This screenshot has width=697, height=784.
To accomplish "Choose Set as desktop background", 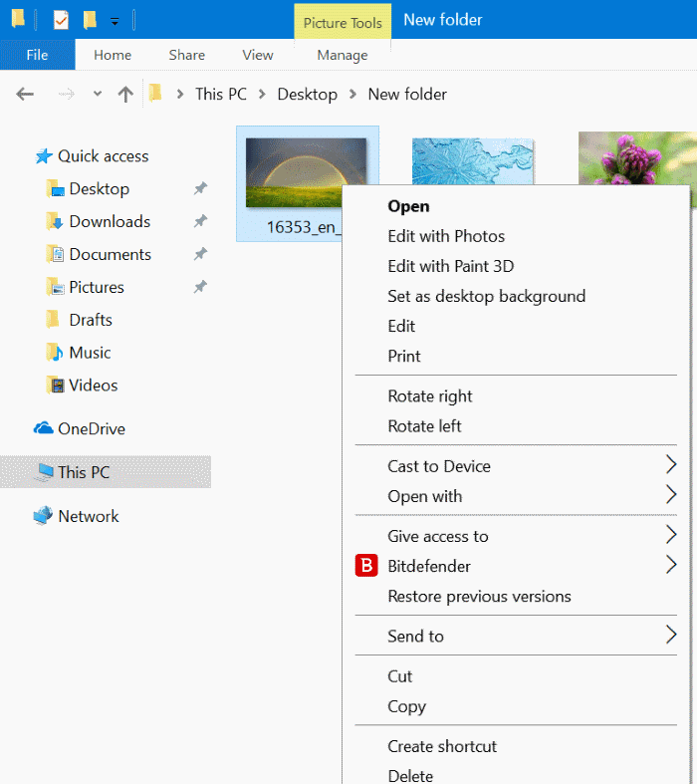I will [x=487, y=296].
